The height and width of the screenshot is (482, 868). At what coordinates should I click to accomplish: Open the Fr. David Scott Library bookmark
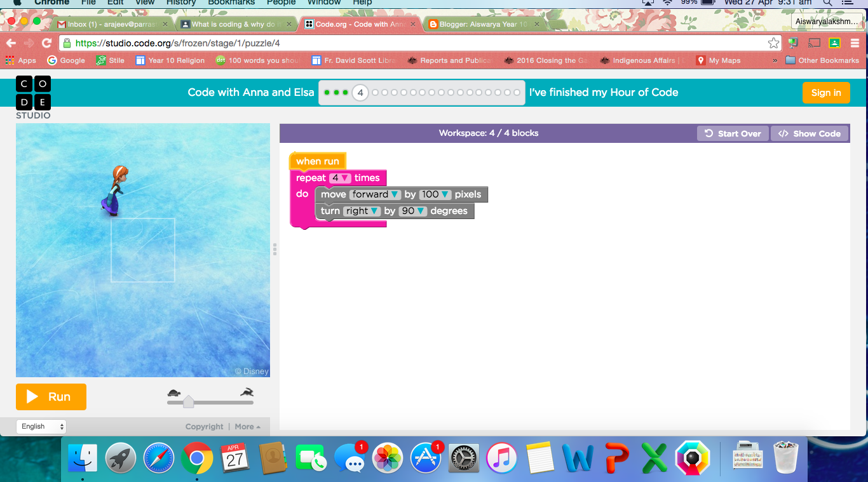tap(353, 60)
